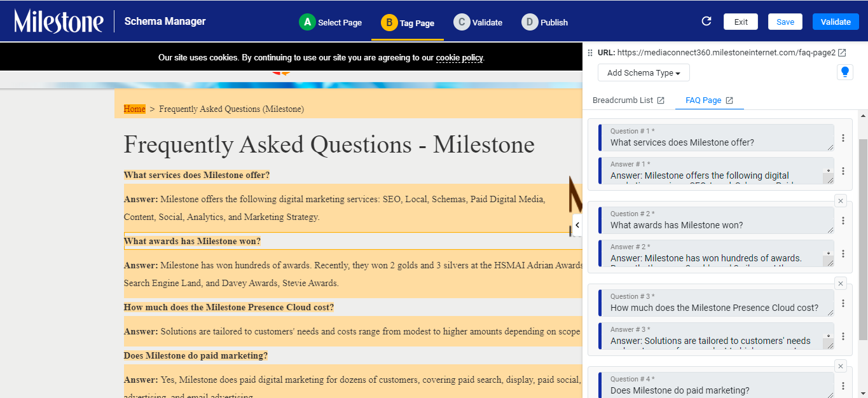Click scrollbar up arrow in panel

pyautogui.click(x=863, y=115)
